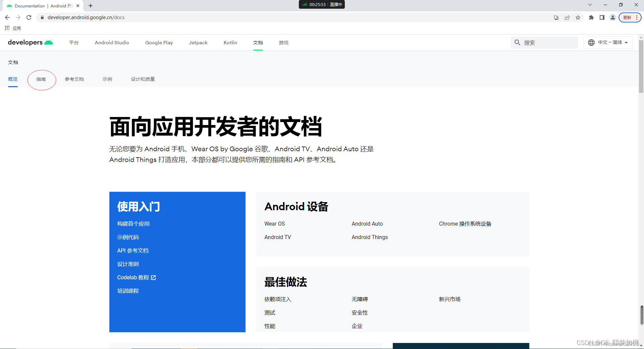This screenshot has width=644, height=349.
Task: Open the Chrome 操作系统设备 link
Action: pos(465,224)
